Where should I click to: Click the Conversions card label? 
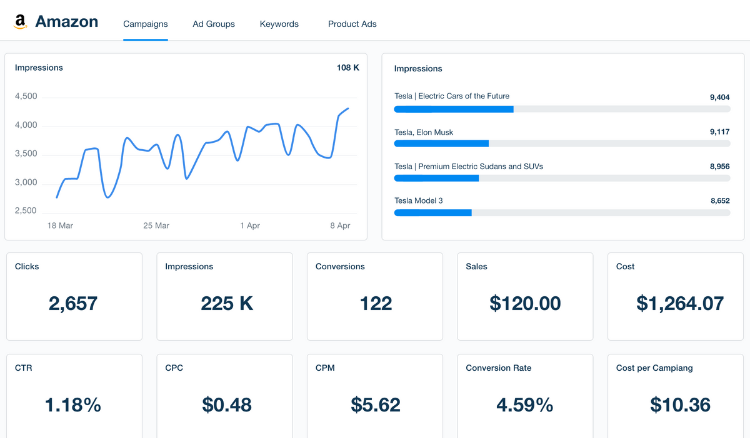click(340, 266)
